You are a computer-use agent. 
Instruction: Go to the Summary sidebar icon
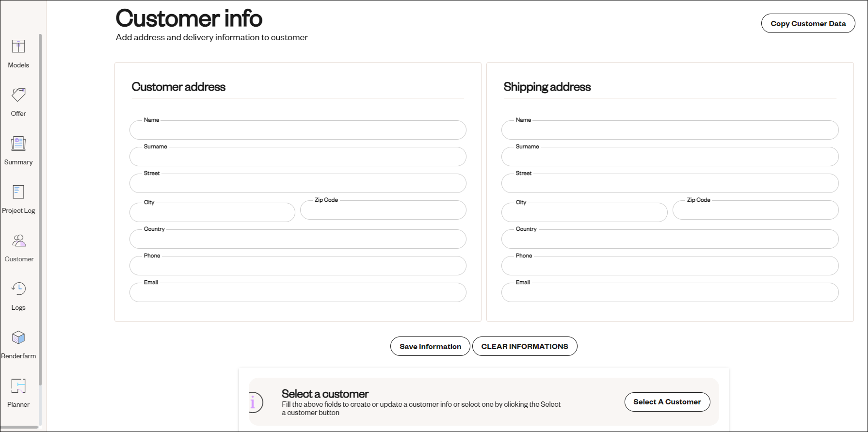pos(18,144)
